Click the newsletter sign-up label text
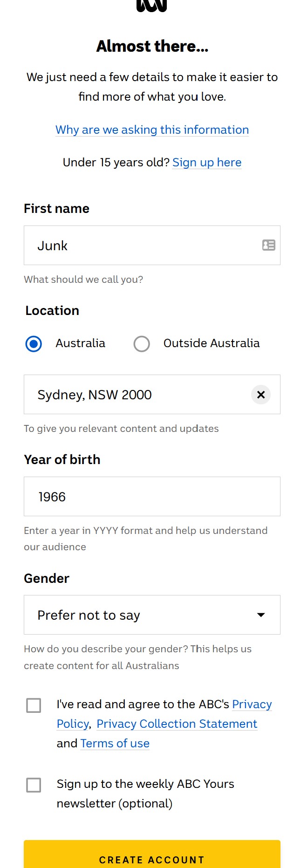Viewport: 294px width, 868px height. 145,785
